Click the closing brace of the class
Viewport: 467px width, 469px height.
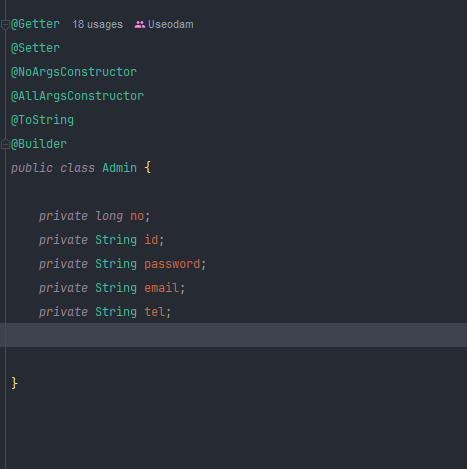point(14,383)
